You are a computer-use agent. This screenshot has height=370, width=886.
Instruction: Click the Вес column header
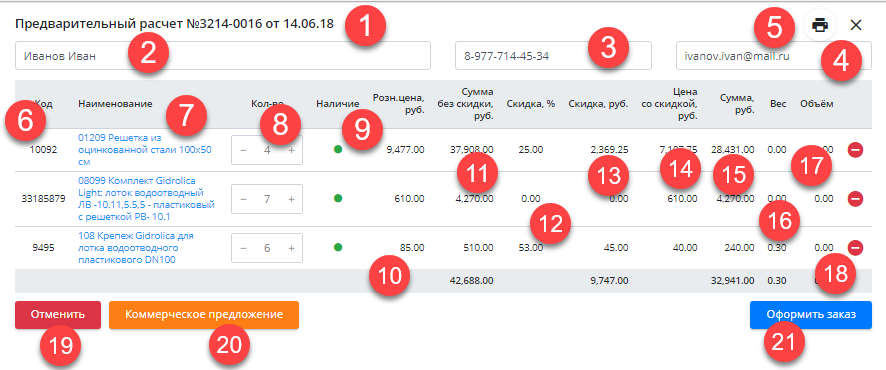coord(778,104)
